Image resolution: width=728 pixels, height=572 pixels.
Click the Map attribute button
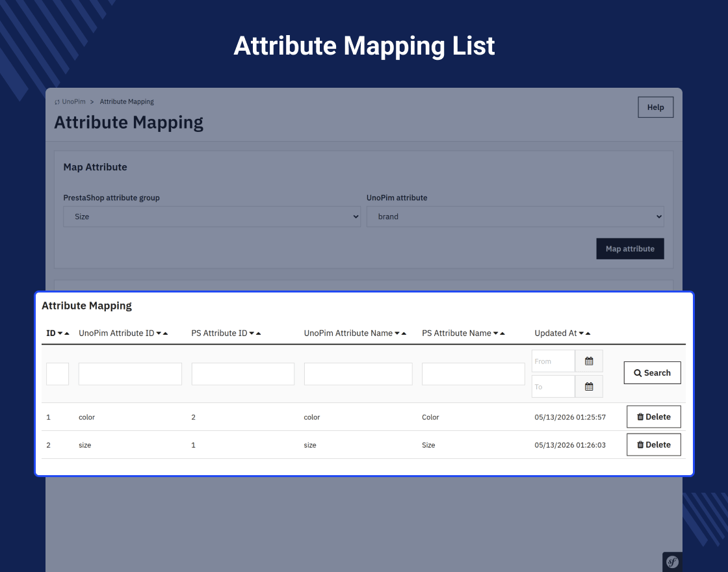630,249
